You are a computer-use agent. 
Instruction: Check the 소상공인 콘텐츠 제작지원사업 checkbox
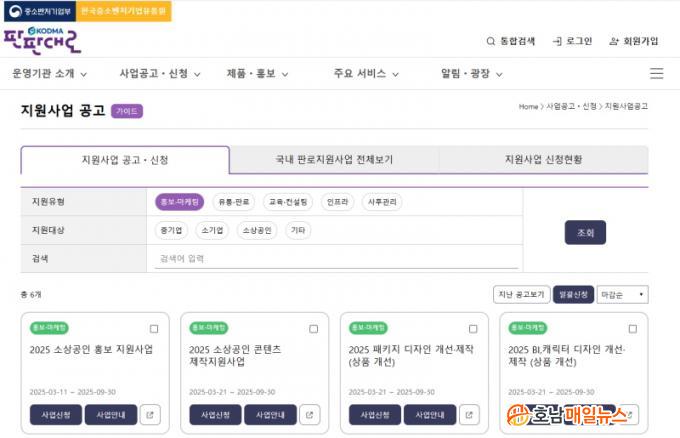coord(313,328)
